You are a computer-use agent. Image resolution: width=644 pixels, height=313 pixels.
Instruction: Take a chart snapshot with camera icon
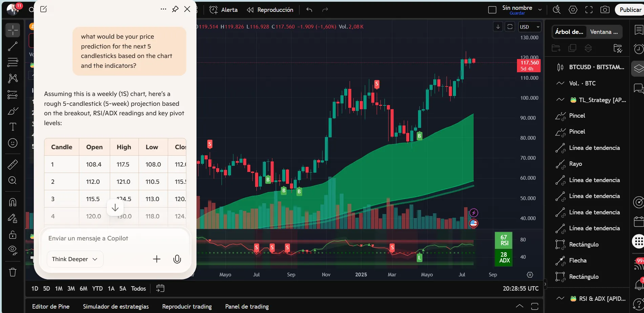pos(605,10)
